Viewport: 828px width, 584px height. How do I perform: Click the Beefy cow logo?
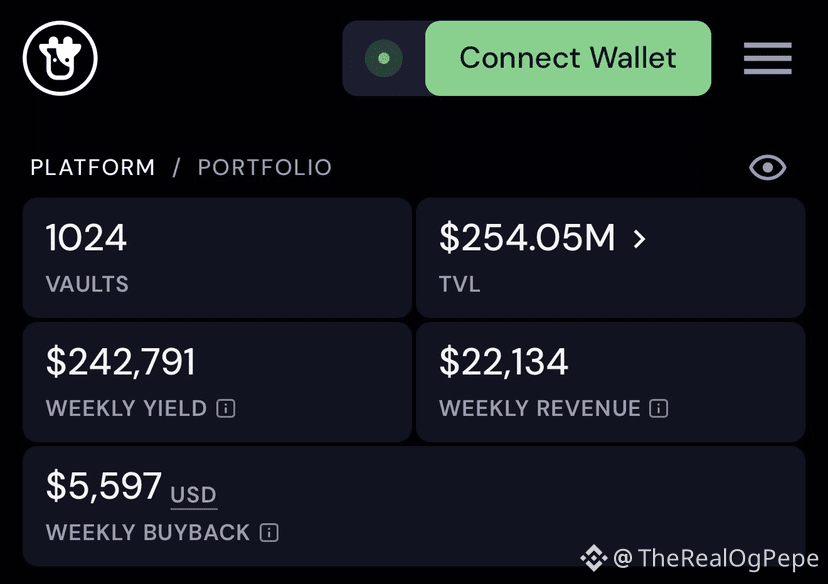click(60, 58)
